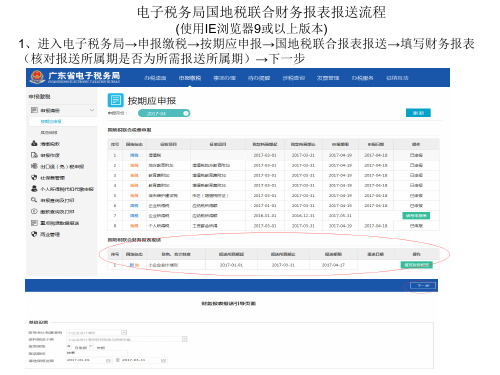Select the 月季报 radio button

pos(69,347)
